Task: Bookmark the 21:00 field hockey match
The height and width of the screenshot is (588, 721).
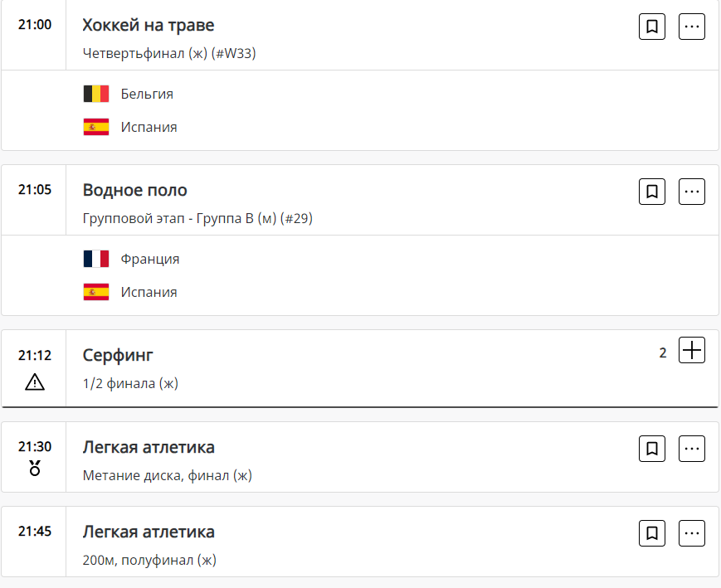Action: click(652, 27)
